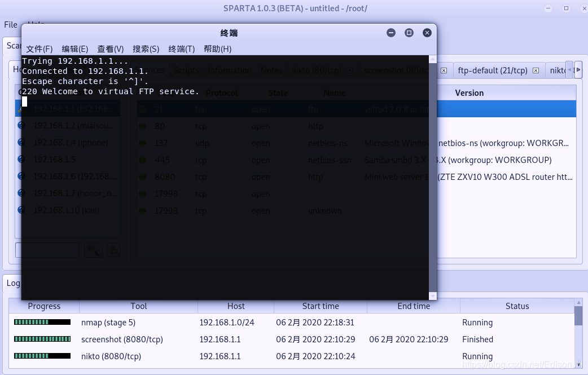Open the terminal 帮助(H) menu
The image size is (588, 375).
click(x=217, y=49)
